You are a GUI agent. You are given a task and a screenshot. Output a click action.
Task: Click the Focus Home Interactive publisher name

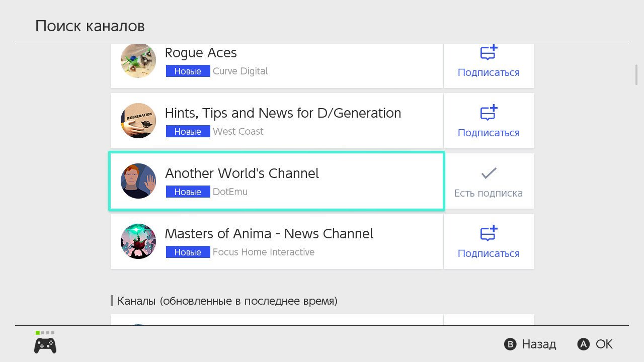pos(264,252)
